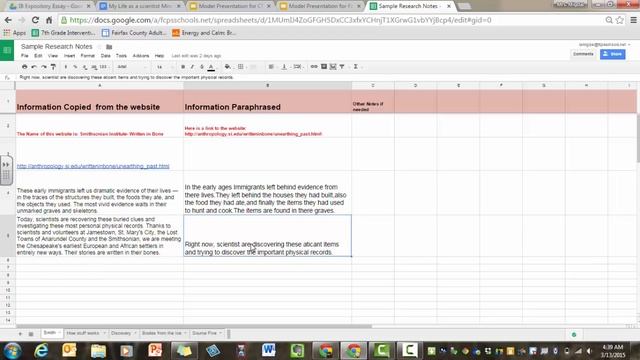640x360 pixels.
Task: Open the text color picker
Action: pos(211,67)
